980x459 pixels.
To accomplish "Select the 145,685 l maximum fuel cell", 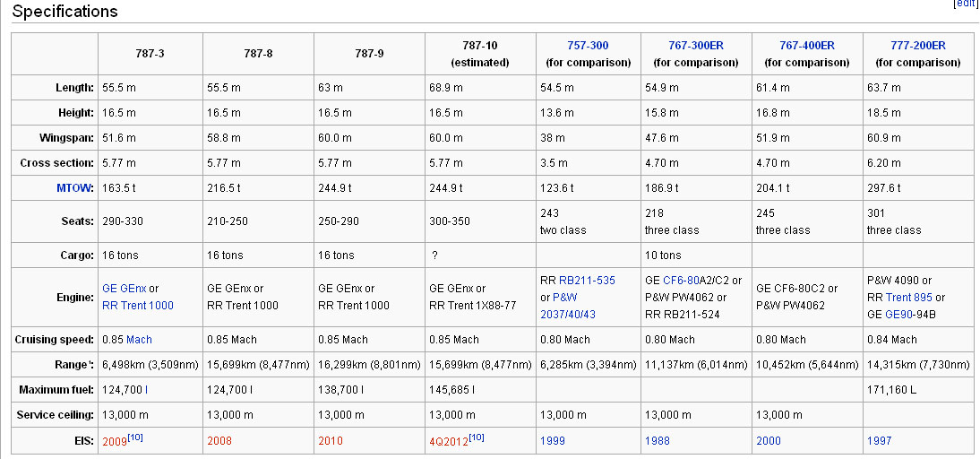I will (481, 390).
